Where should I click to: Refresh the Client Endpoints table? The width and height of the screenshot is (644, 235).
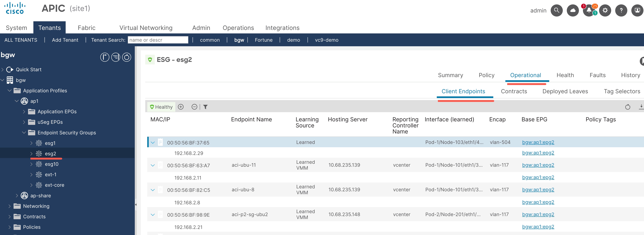(x=627, y=107)
